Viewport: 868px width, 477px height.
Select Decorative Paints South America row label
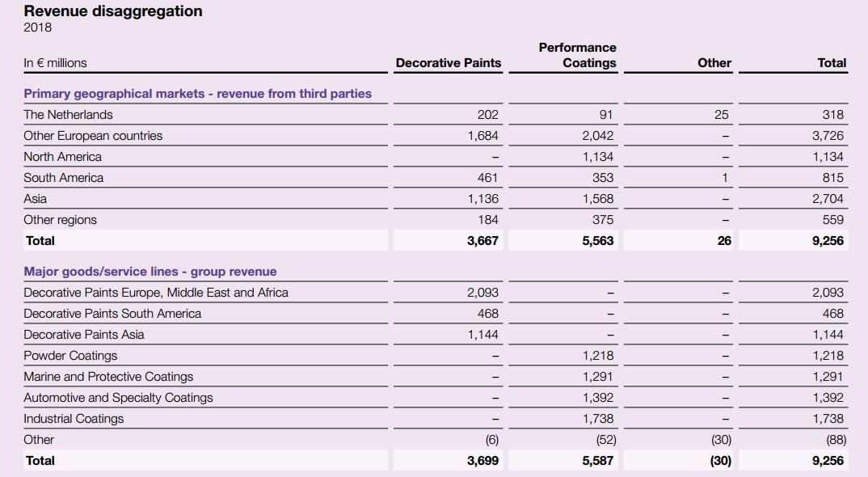(x=112, y=314)
